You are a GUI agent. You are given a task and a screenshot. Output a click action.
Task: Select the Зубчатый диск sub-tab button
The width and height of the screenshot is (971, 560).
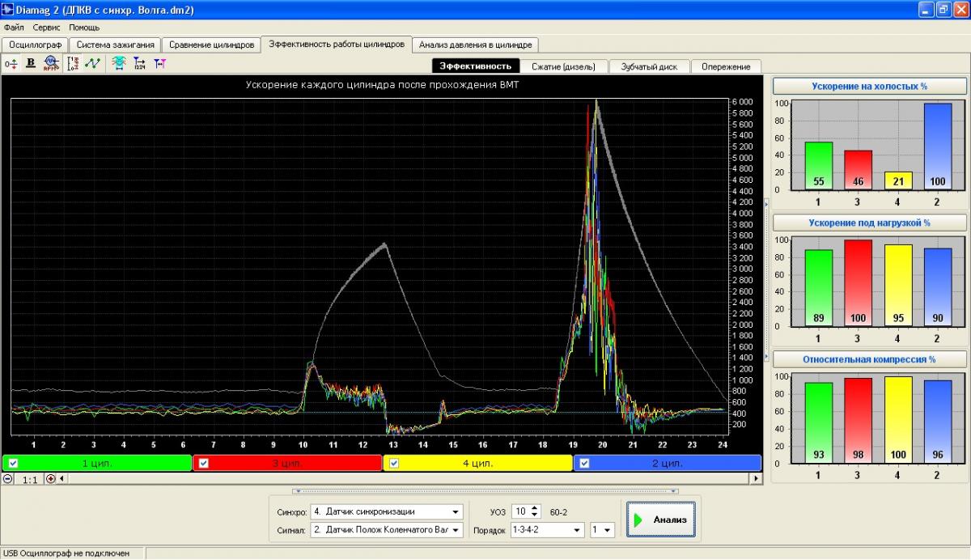[x=649, y=66]
